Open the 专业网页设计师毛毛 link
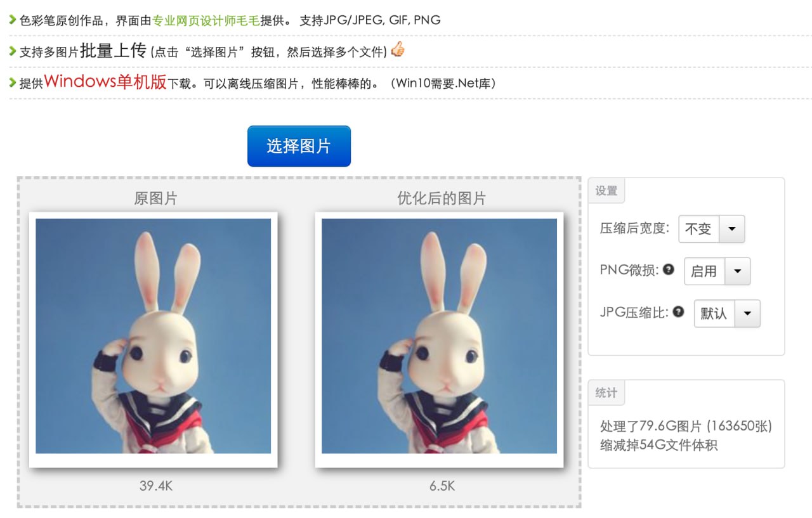The width and height of the screenshot is (812, 518). coord(206,20)
